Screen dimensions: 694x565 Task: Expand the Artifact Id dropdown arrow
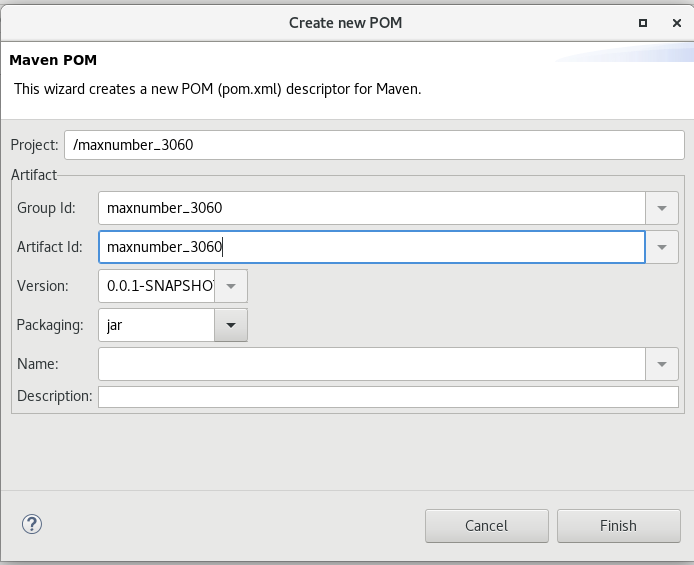(662, 247)
